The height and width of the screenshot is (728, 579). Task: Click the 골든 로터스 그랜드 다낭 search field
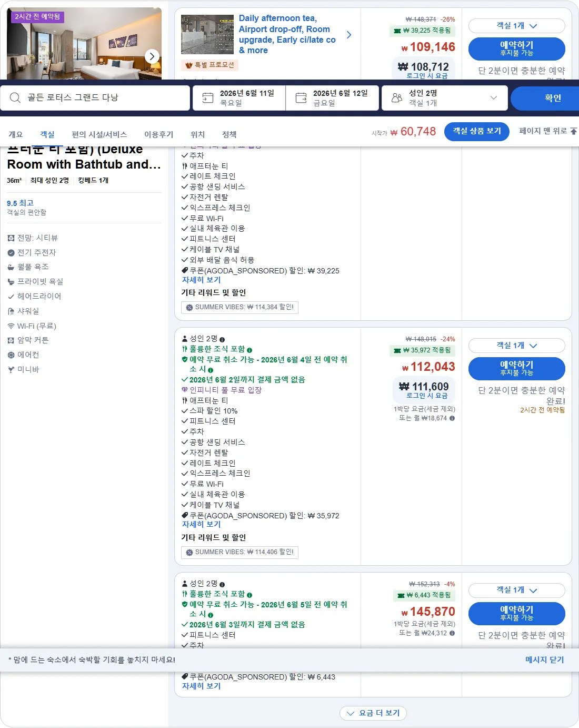(x=95, y=98)
